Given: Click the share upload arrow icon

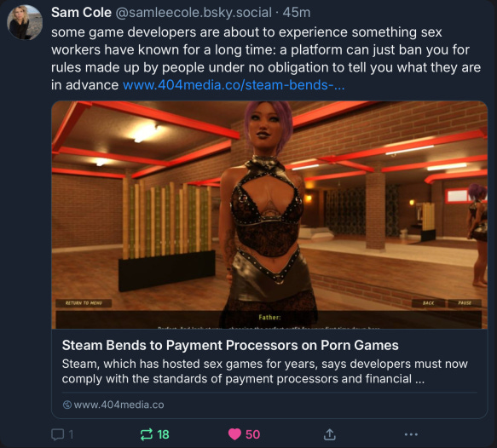Looking at the screenshot, I should 330,434.
